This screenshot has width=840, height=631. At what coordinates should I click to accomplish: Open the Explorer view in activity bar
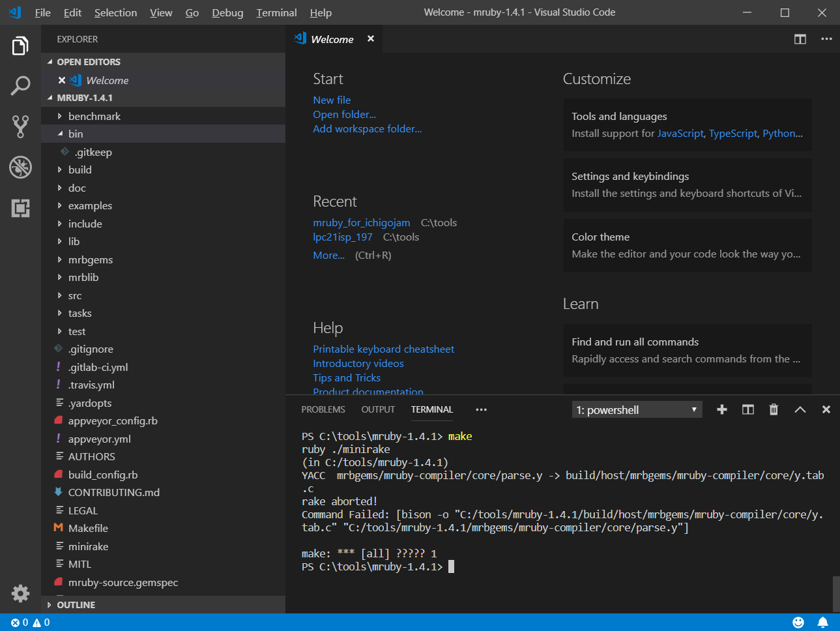tap(20, 46)
